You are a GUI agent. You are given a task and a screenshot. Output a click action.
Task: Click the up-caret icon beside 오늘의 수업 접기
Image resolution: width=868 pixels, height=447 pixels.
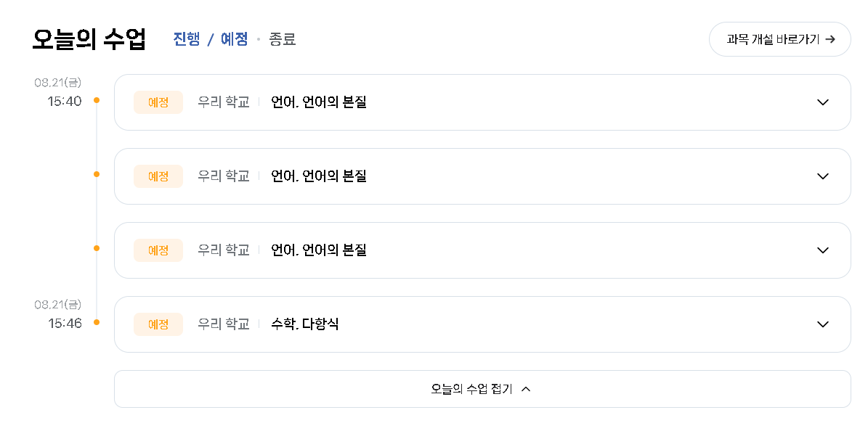point(526,389)
